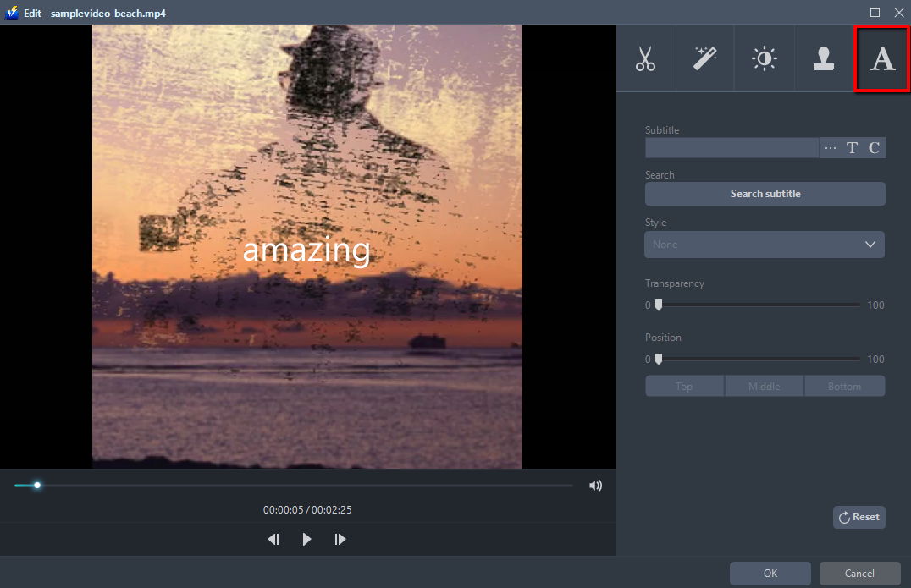Switch to the Effects magic wand tab
Viewport: 911px width, 588px height.
pyautogui.click(x=704, y=58)
